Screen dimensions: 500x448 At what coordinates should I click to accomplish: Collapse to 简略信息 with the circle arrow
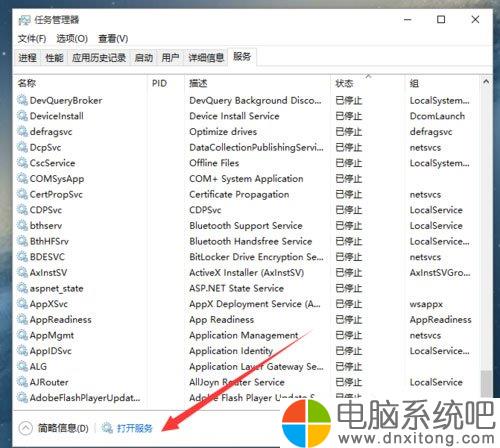click(26, 428)
